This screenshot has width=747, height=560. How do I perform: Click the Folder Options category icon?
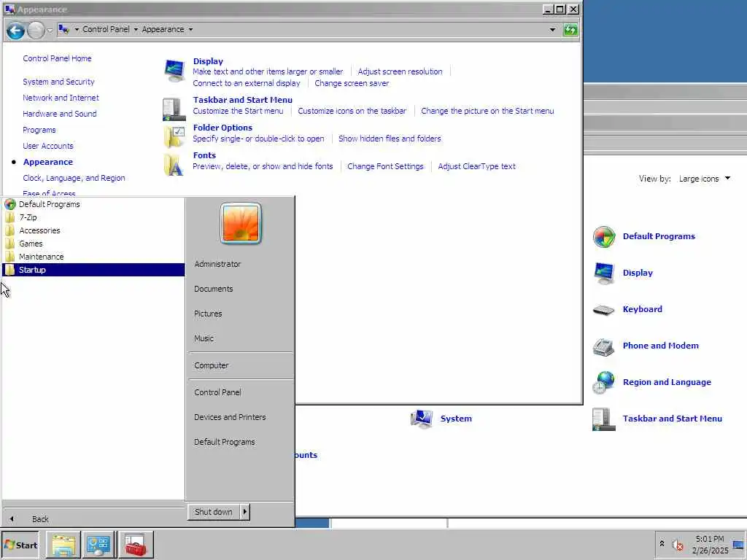coord(174,137)
